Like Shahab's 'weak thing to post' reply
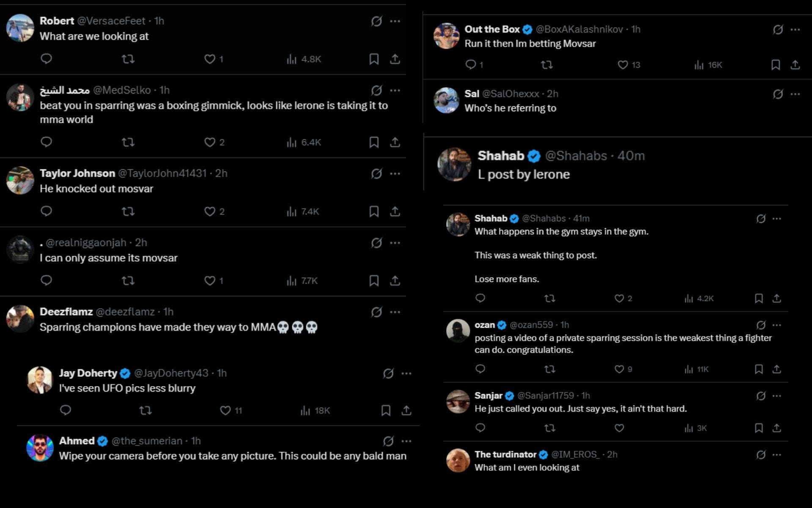 pyautogui.click(x=619, y=298)
